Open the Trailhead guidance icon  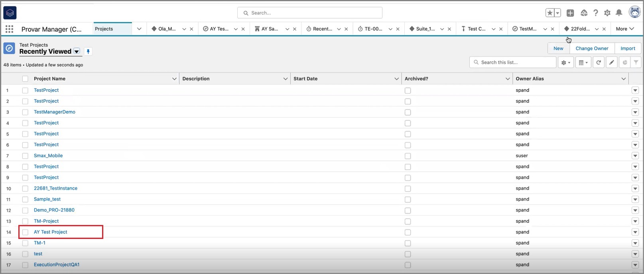pos(584,13)
